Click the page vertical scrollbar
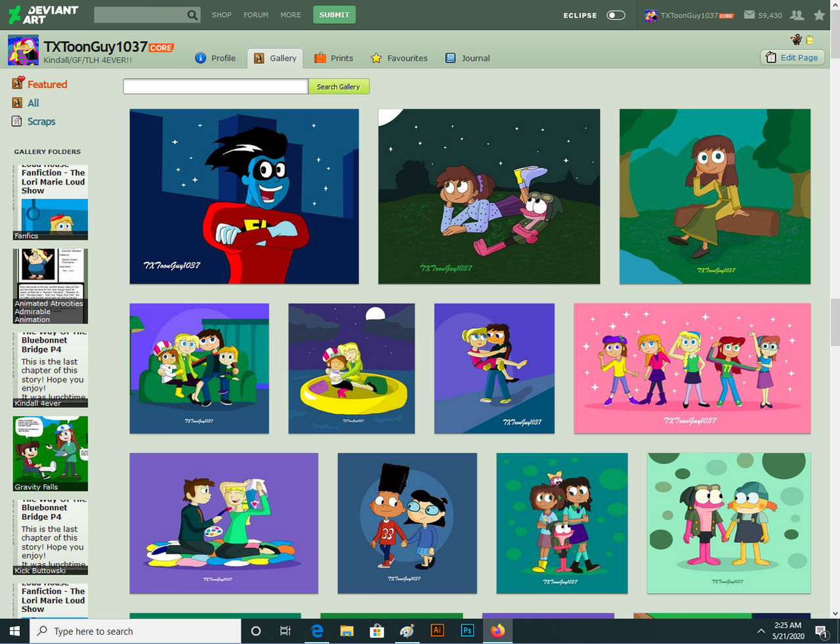 835,309
